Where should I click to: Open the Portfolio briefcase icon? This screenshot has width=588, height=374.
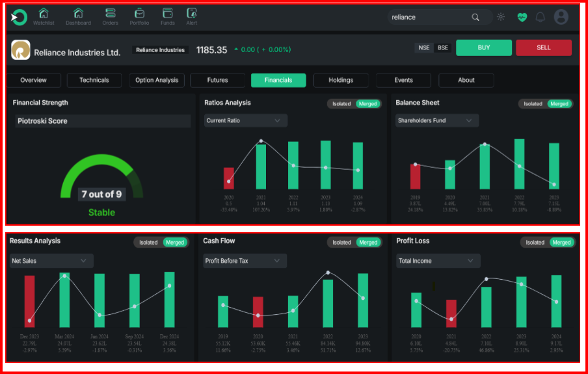tap(139, 13)
